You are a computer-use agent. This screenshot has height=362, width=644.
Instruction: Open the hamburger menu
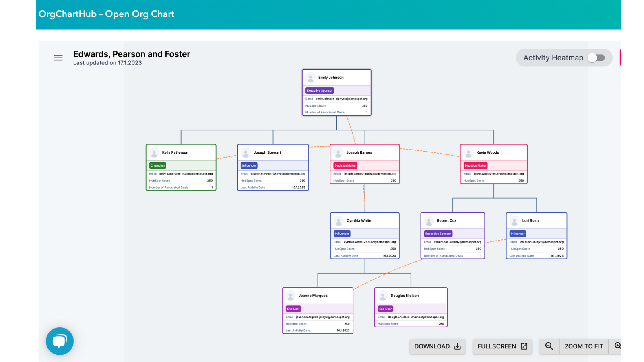pos(58,58)
